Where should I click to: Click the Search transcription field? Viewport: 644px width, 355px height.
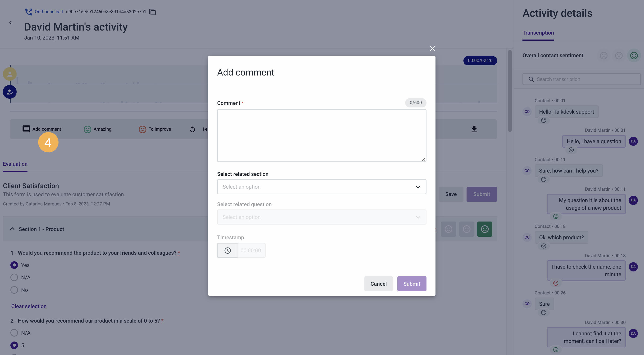pos(581,79)
